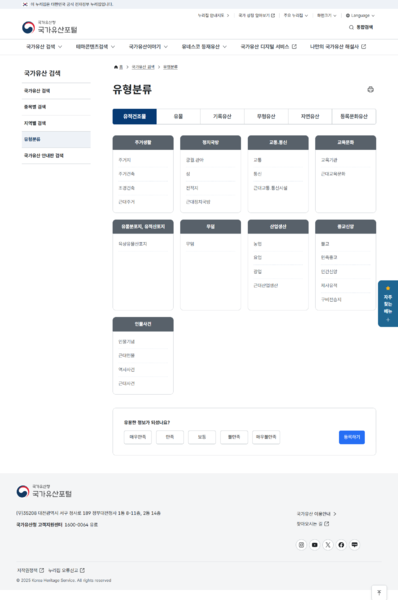398x600 pixels.
Task: Click 불교 under 종교신앙 card
Action: click(x=325, y=244)
